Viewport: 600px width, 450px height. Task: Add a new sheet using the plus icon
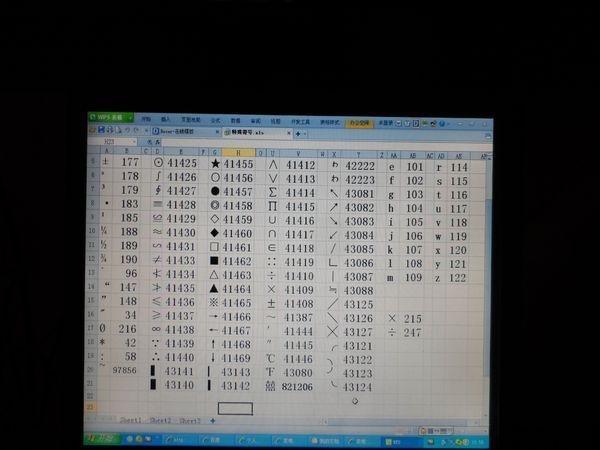[212, 421]
